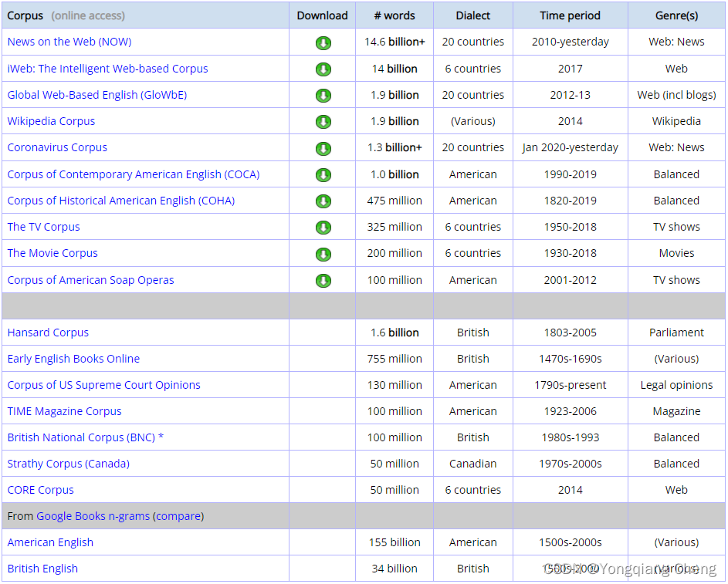Click the 1923-2006 time period cell
Image resolution: width=728 pixels, height=584 pixels.
pos(571,411)
